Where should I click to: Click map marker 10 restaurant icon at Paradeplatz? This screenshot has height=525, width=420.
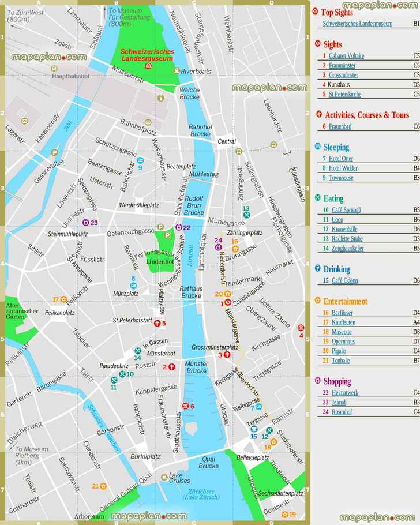point(122,374)
